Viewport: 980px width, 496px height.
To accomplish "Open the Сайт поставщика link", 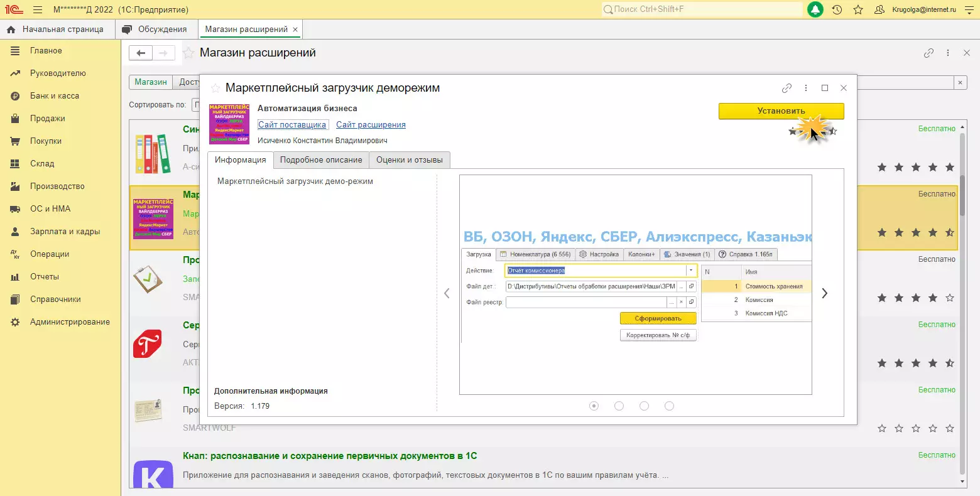I will pos(292,125).
